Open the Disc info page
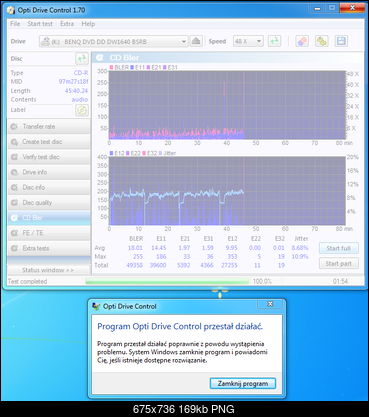 pos(49,187)
